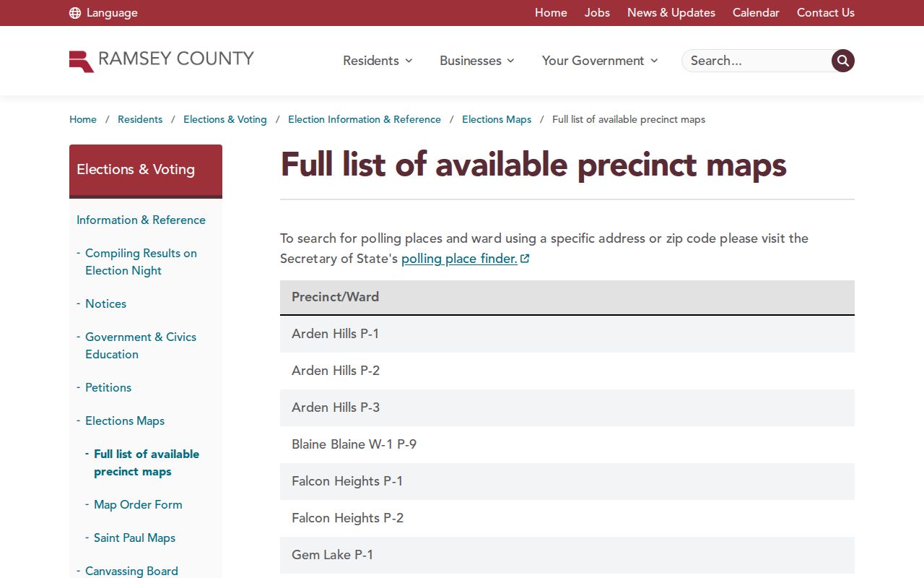Open Canvassing Board in the sidebar
Viewport: 924px width, 578px height.
(x=131, y=571)
